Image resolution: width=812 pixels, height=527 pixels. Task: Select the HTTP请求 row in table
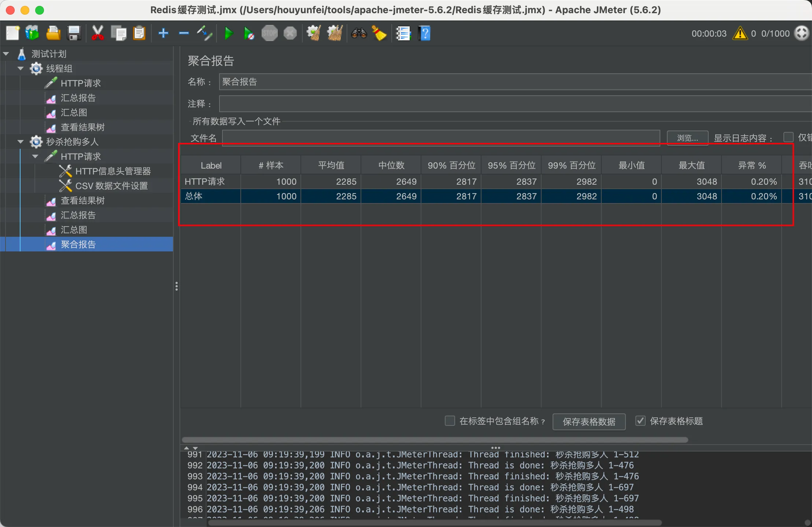[496, 181]
